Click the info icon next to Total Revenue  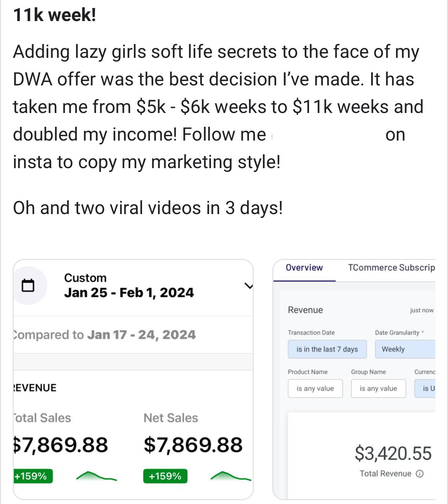tap(420, 474)
